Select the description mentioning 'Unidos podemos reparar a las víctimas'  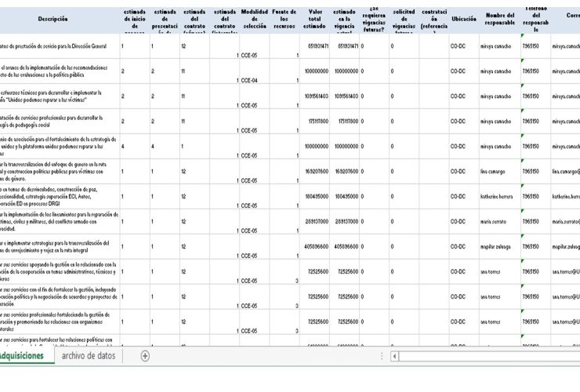tap(60, 96)
